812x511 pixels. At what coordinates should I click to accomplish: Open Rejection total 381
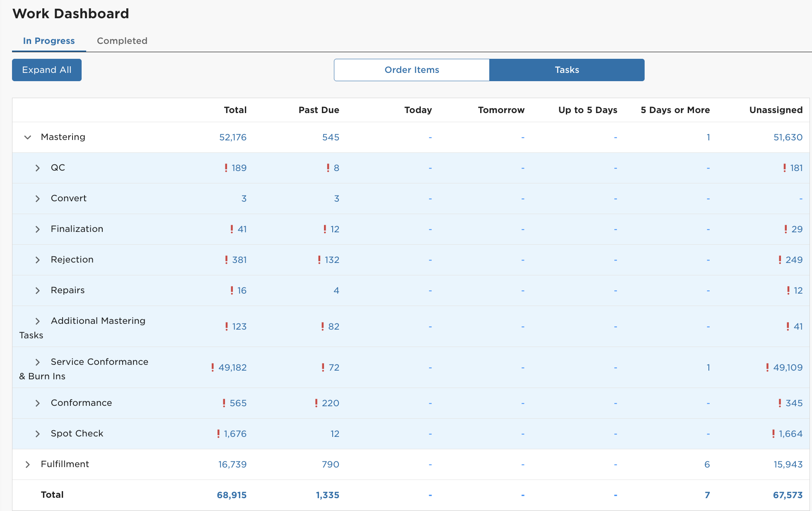[239, 260]
